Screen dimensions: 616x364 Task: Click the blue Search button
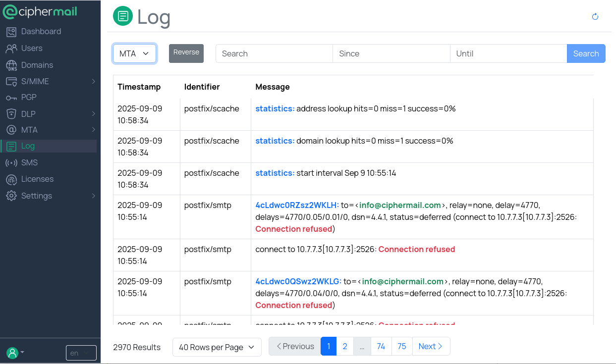pyautogui.click(x=586, y=53)
